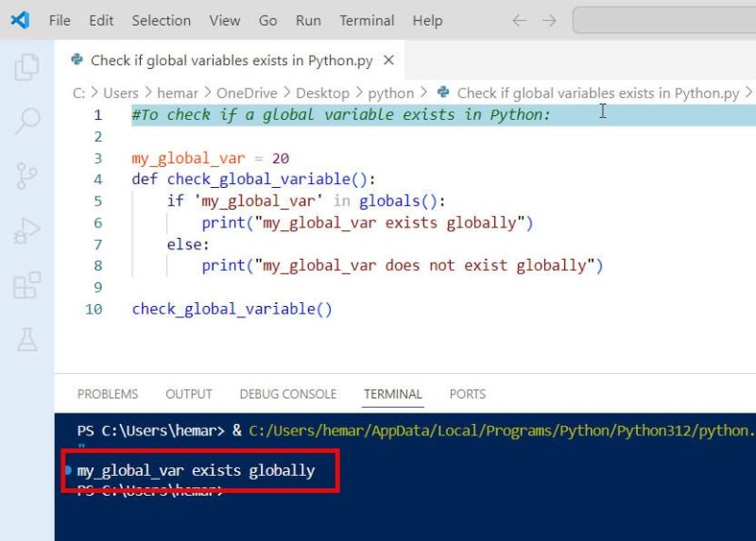Select the 'Check if global variables exists' editor tab
This screenshot has width=756, height=541.
pyautogui.click(x=232, y=60)
